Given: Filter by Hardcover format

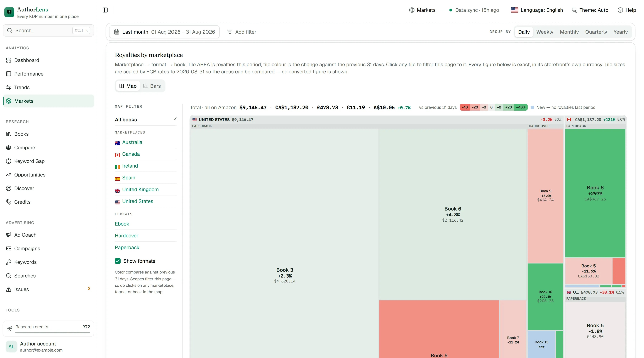Looking at the screenshot, I should [146, 235].
